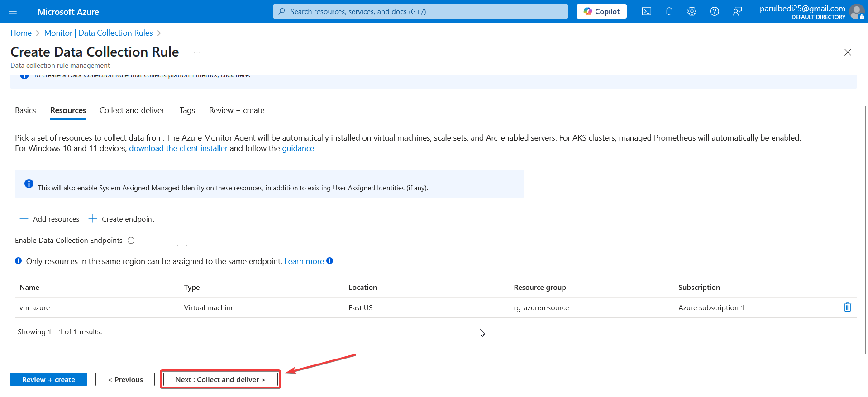The width and height of the screenshot is (868, 397).
Task: Open portal settings gear
Action: [x=692, y=11]
